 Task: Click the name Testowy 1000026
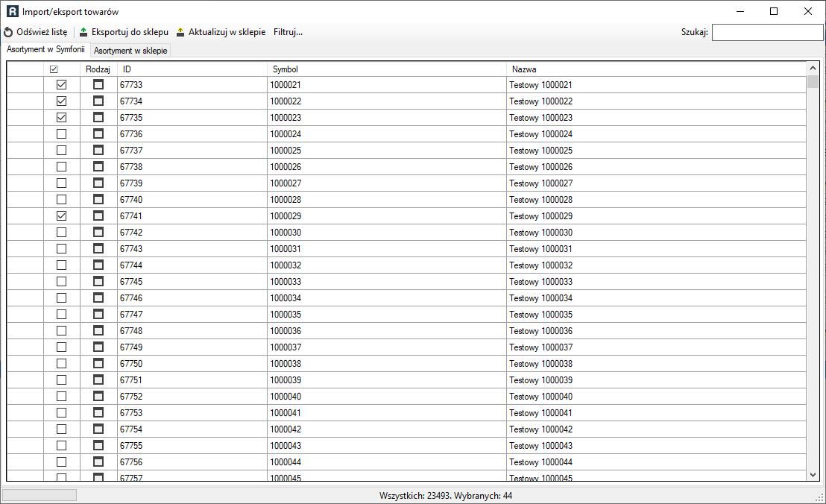[x=540, y=166]
